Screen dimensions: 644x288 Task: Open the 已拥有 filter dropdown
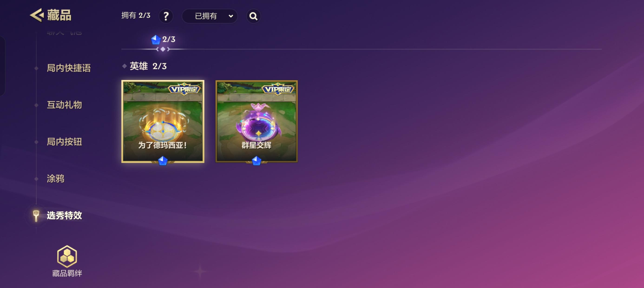[x=210, y=16]
